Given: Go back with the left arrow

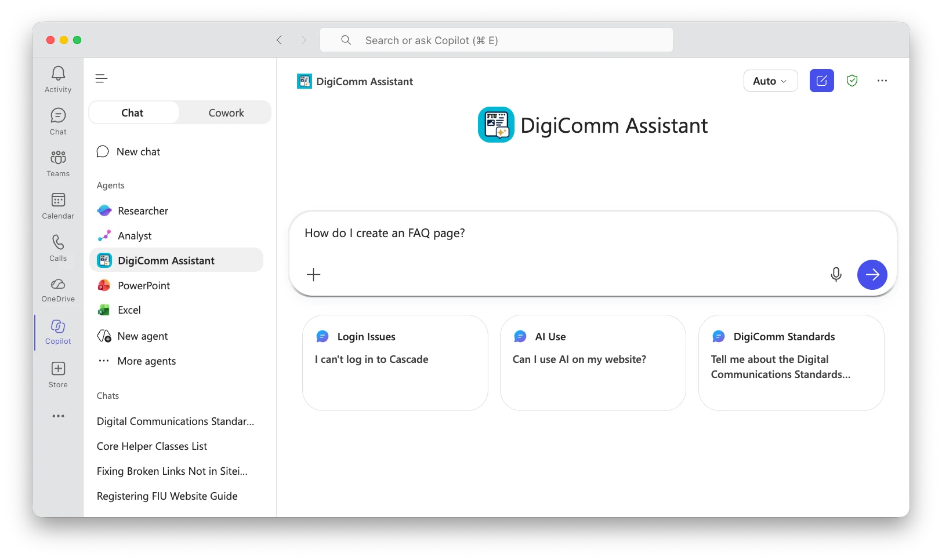Looking at the screenshot, I should click(x=279, y=40).
